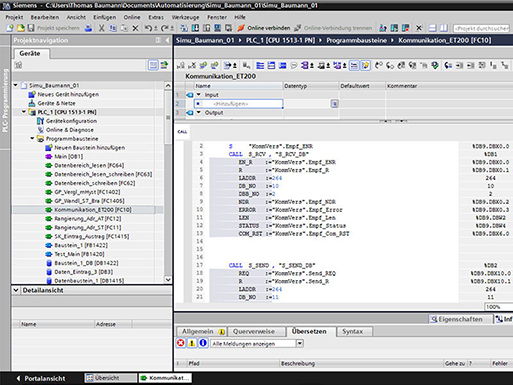This screenshot has width=513, height=385.
Task: Open datatype dropdown in Hinzufügen row
Action: click(x=334, y=104)
